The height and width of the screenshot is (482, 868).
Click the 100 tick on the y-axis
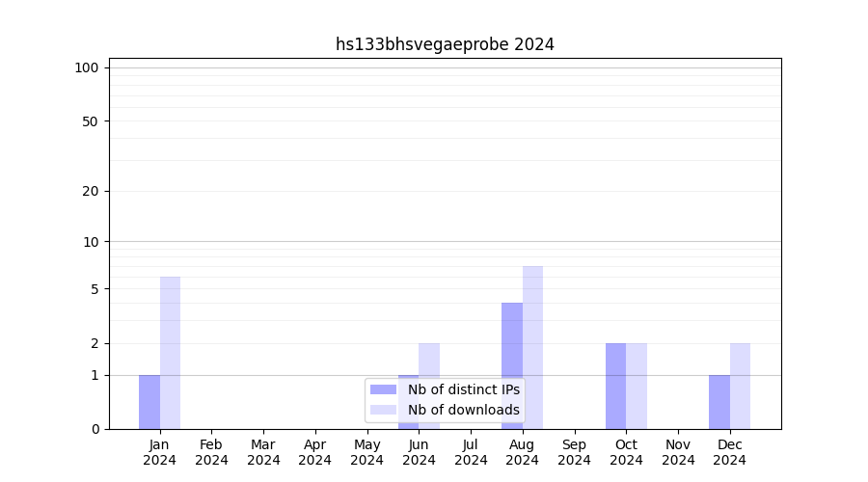87,67
